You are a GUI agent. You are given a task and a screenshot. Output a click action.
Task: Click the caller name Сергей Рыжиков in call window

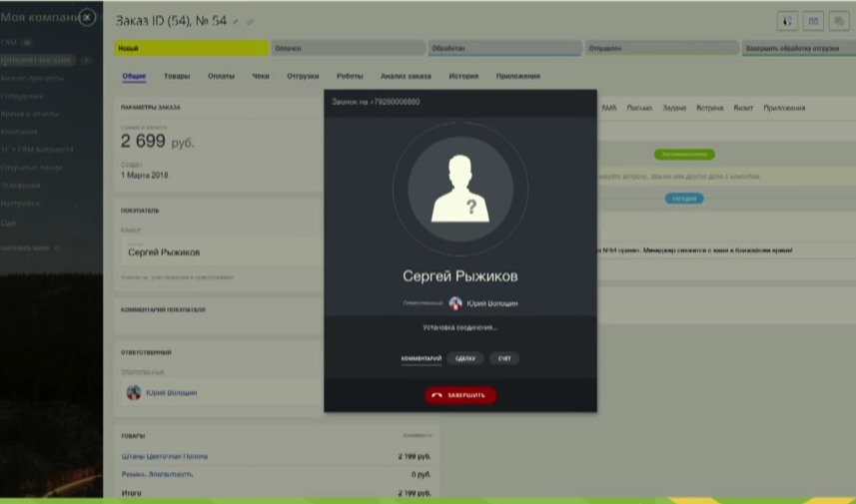[x=460, y=276]
